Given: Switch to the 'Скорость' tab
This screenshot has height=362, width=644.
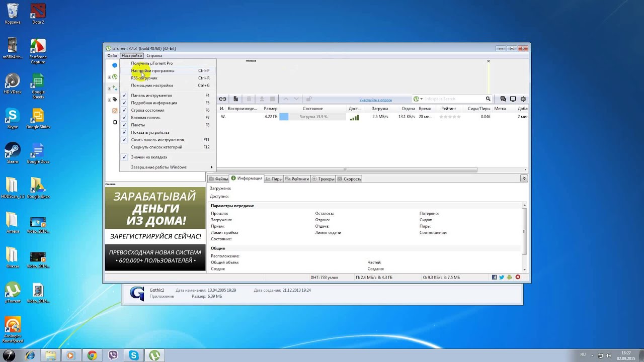Looking at the screenshot, I should [x=349, y=178].
